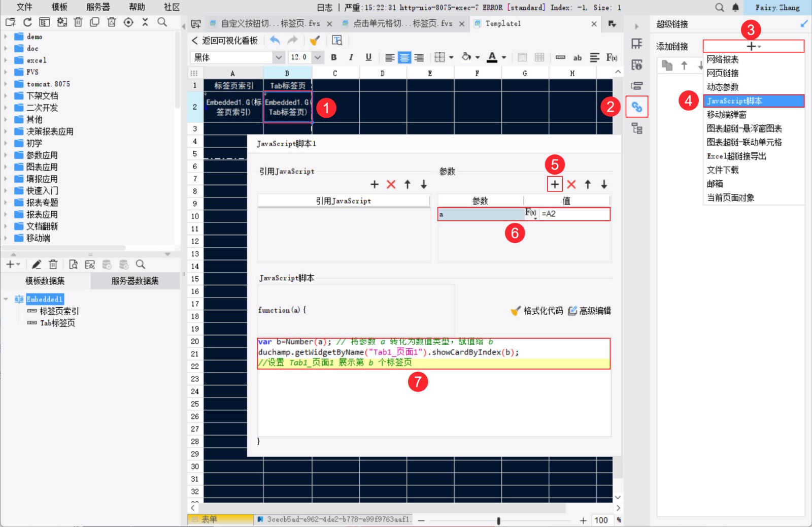Viewport: 812px width, 527px height.
Task: Click refresh icon in file tree toolbar
Action: point(27,22)
